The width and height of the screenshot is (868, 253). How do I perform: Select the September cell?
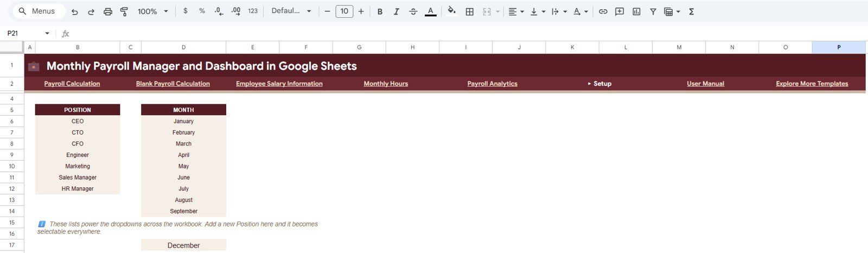(x=183, y=211)
